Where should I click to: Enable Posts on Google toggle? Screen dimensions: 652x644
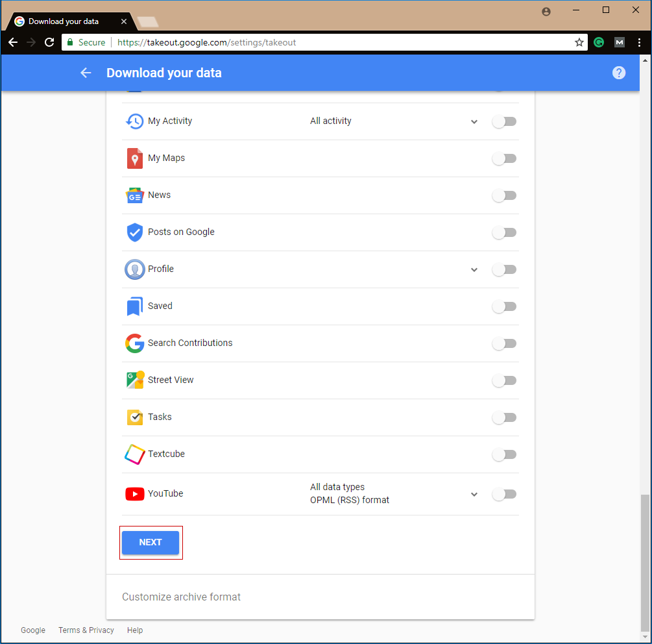504,232
